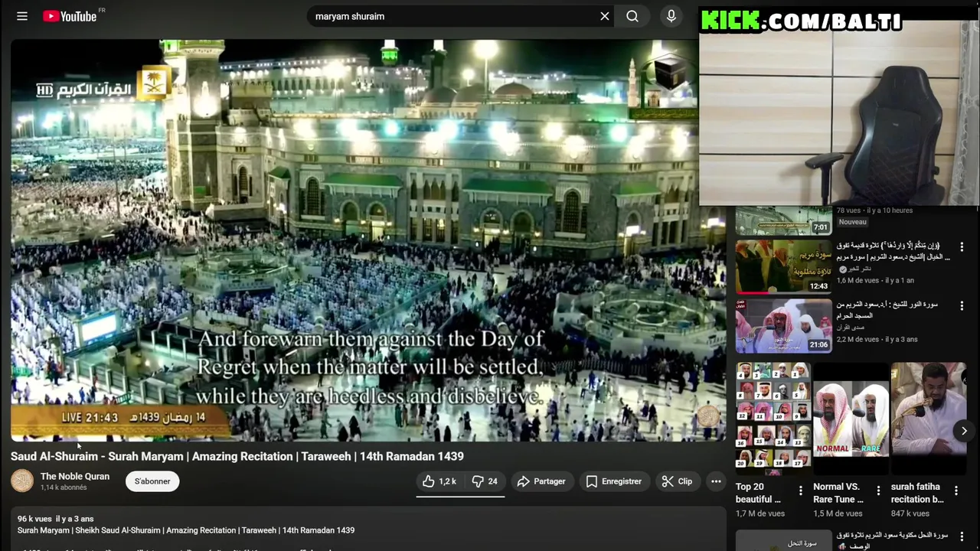Viewport: 980px width, 551px height.
Task: Click the video player area
Action: click(x=368, y=240)
